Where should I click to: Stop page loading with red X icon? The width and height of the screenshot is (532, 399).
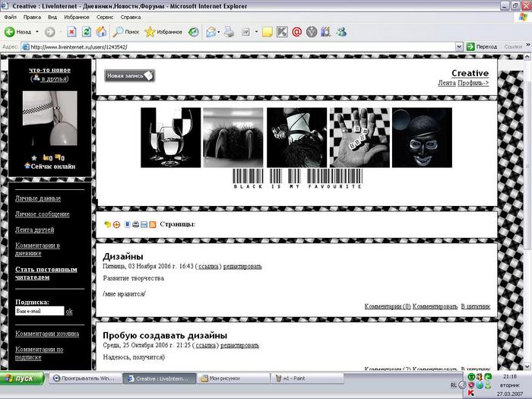coord(71,32)
